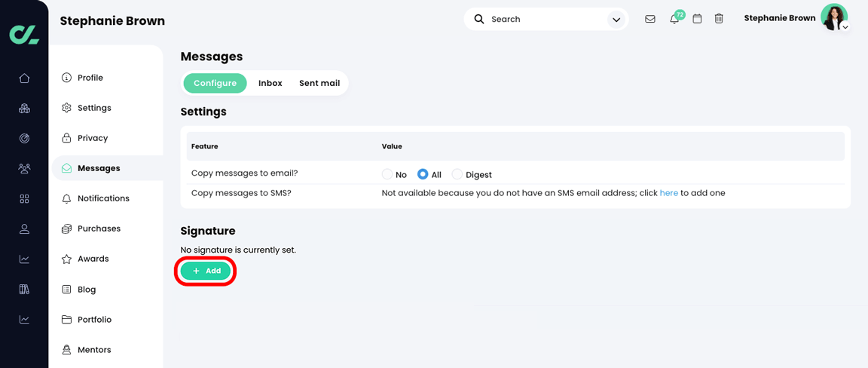Switch to the Configure tab
Image resolution: width=868 pixels, height=368 pixels.
215,83
